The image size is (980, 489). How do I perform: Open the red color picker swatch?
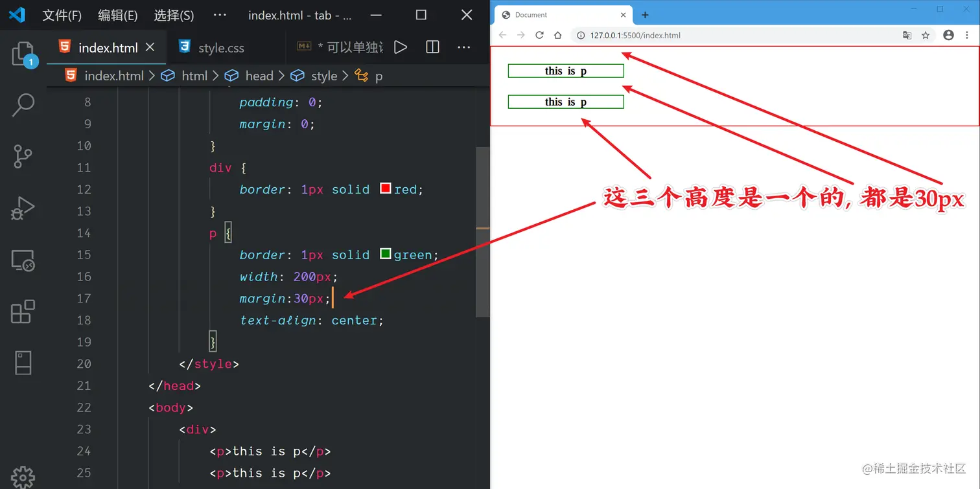(386, 188)
